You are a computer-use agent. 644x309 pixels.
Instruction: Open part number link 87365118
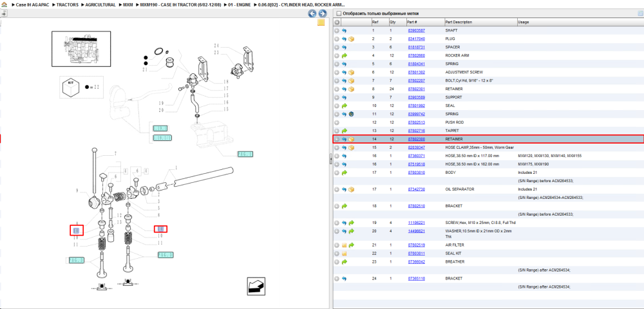pos(416,279)
